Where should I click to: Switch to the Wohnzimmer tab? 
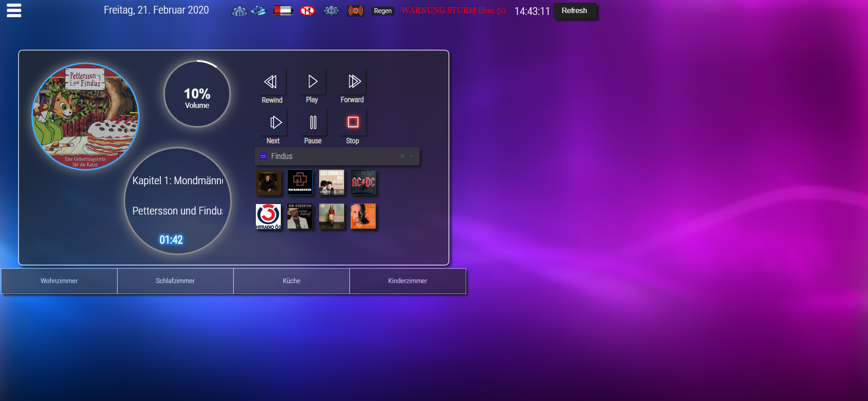click(x=59, y=281)
